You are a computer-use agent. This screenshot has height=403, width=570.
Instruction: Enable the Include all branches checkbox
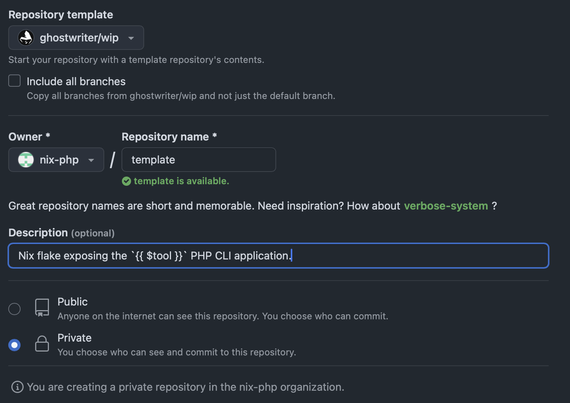pyautogui.click(x=15, y=81)
